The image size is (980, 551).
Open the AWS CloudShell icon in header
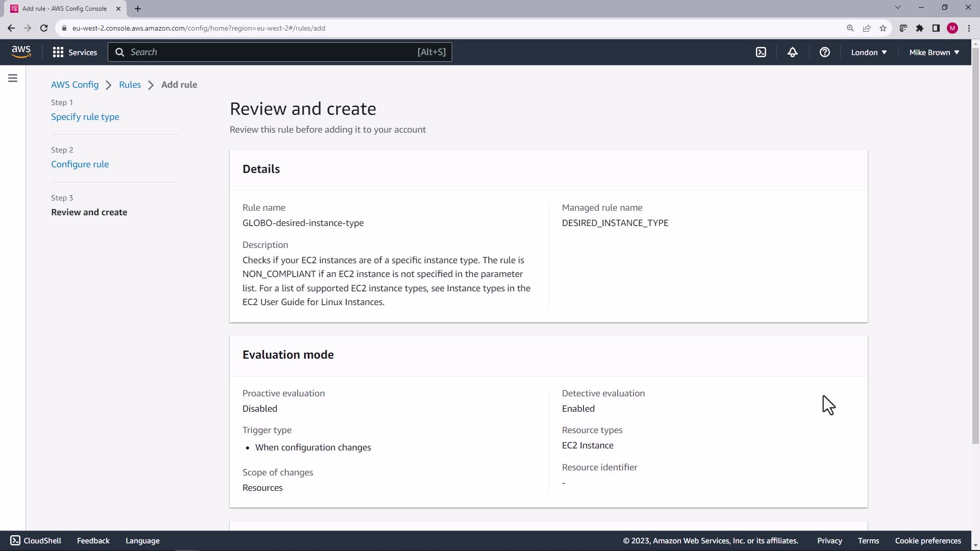761,52
